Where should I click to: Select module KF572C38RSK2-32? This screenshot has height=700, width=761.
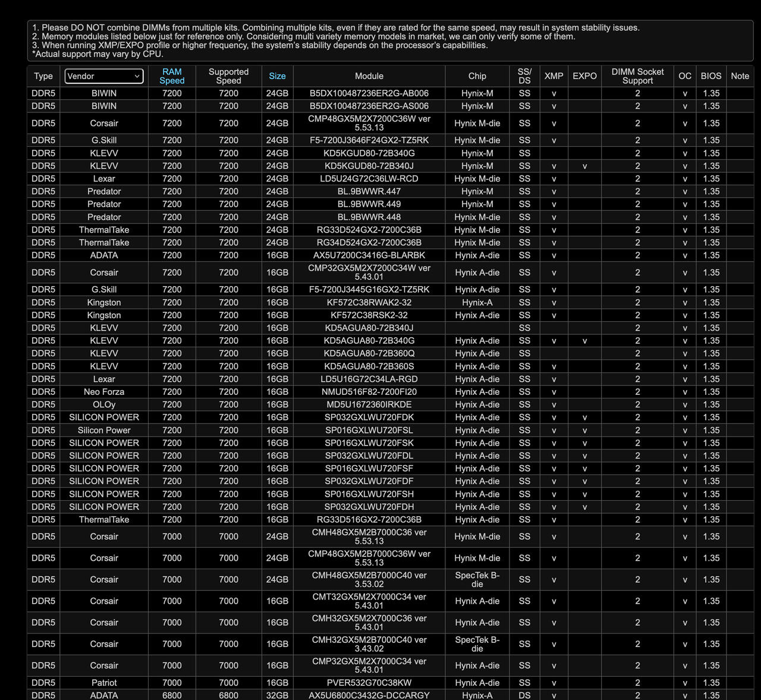pos(369,315)
